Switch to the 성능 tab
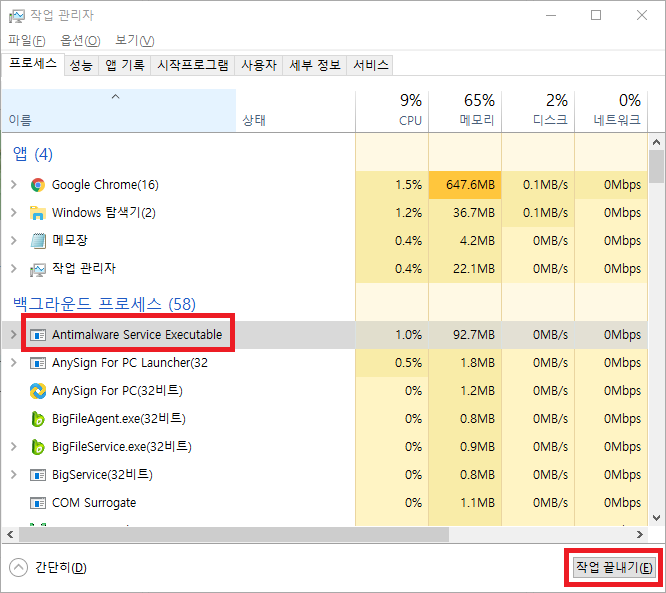The width and height of the screenshot is (666, 593). click(x=81, y=65)
